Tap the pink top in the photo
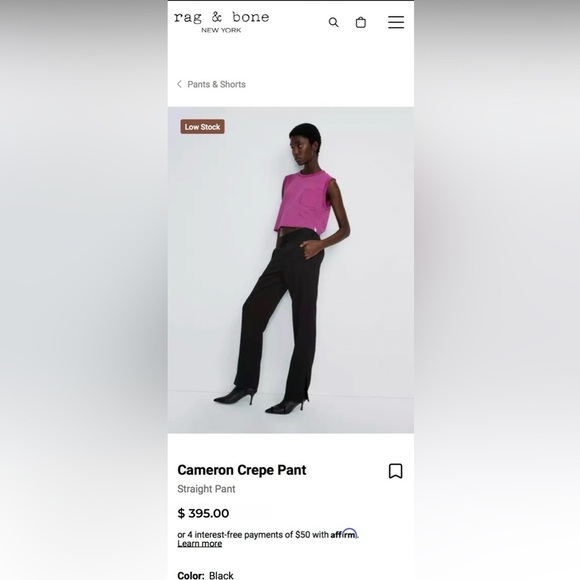The width and height of the screenshot is (580, 580). (x=304, y=202)
